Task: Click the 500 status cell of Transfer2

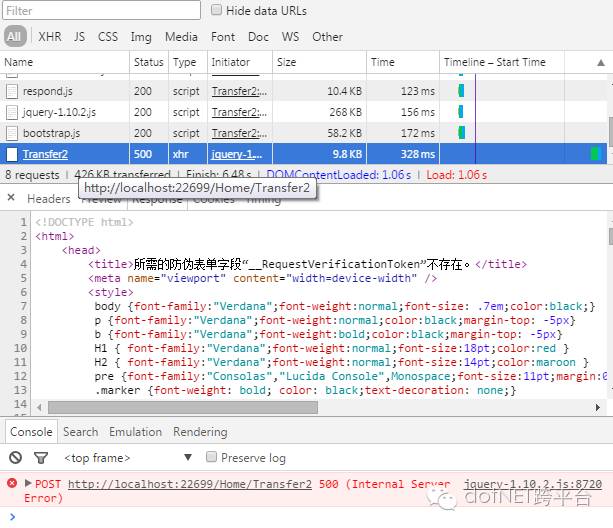Action: [149, 154]
